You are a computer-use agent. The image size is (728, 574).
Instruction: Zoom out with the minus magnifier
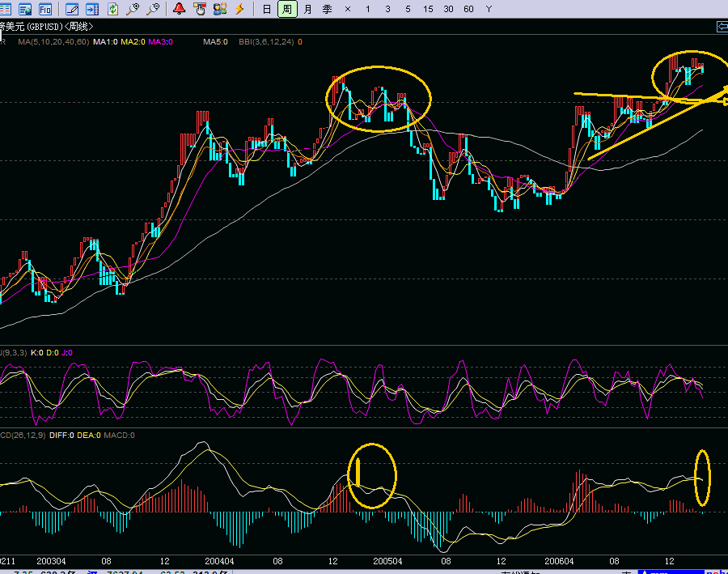pyautogui.click(x=153, y=9)
